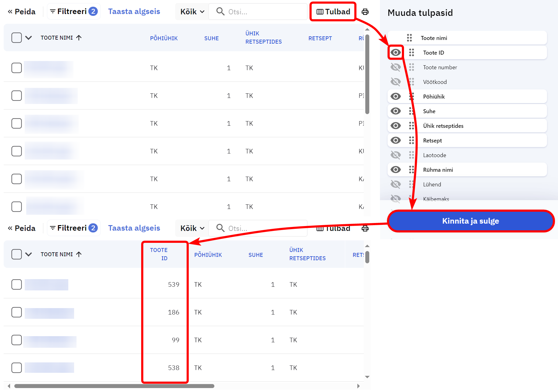Click the sort arrow beside top Toote nimi header
The width and height of the screenshot is (558, 392).
click(79, 38)
